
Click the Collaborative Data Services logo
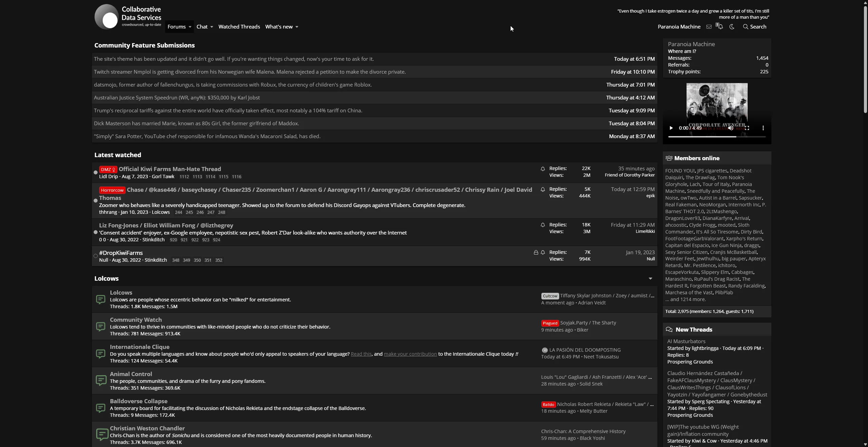pyautogui.click(x=128, y=17)
